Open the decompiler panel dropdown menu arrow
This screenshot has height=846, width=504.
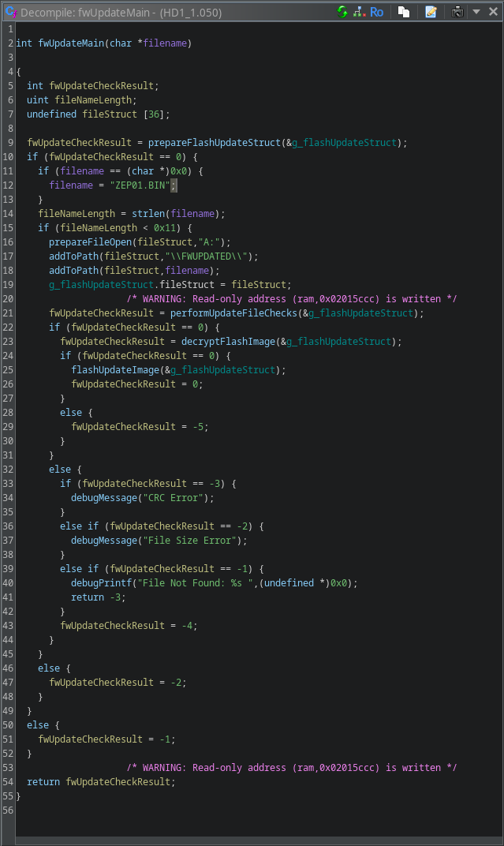click(476, 12)
